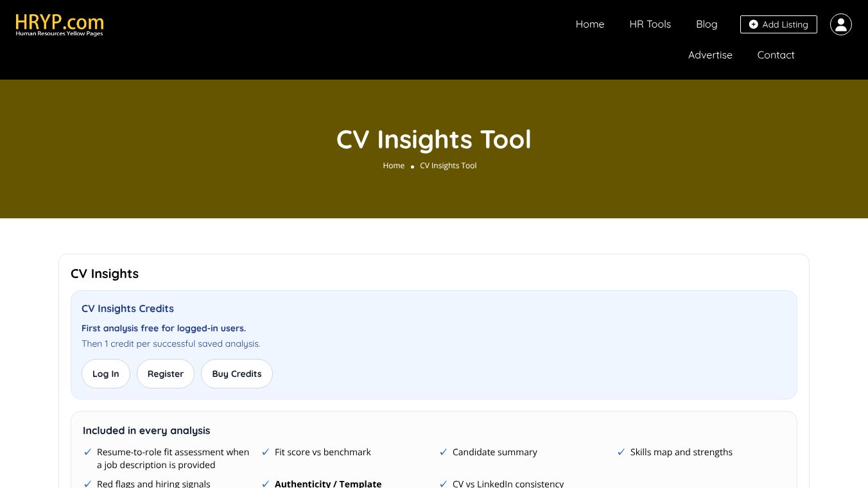868x488 pixels.
Task: Click the CV Insights Credits heading
Action: point(127,309)
